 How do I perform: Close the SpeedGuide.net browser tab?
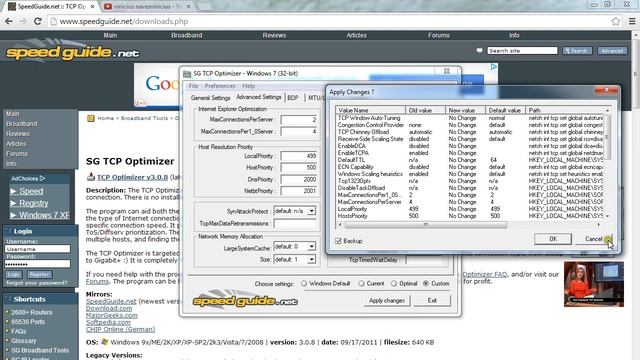click(93, 7)
